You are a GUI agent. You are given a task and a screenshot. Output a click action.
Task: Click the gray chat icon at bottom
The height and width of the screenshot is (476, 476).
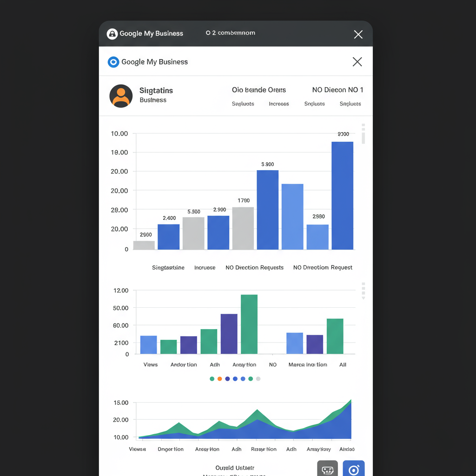click(x=327, y=469)
